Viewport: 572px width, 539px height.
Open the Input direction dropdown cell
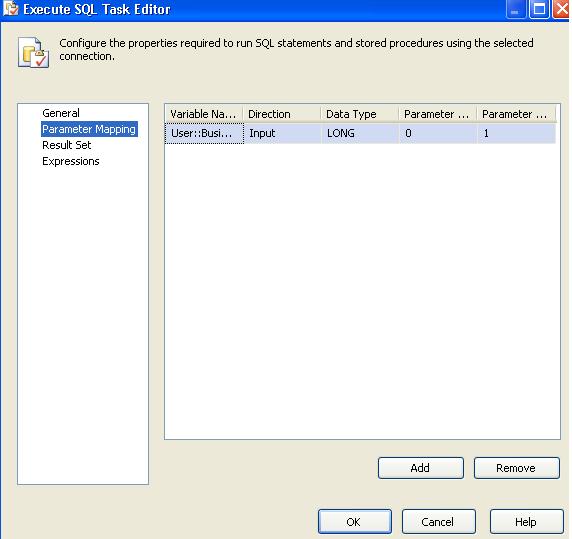pyautogui.click(x=282, y=133)
